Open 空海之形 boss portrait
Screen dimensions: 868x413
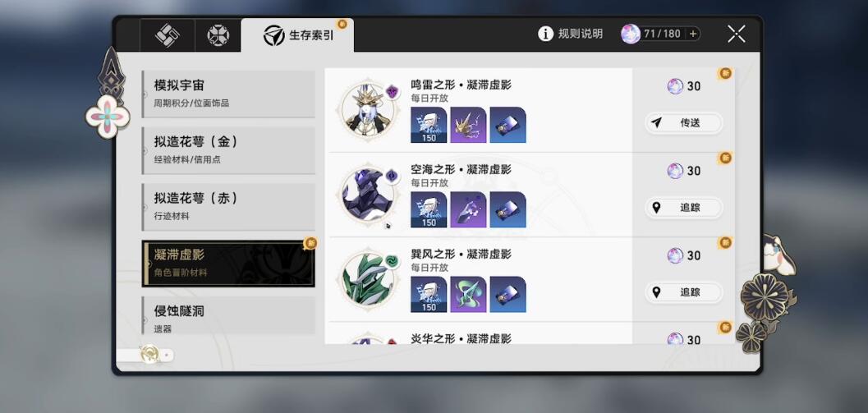[368, 194]
